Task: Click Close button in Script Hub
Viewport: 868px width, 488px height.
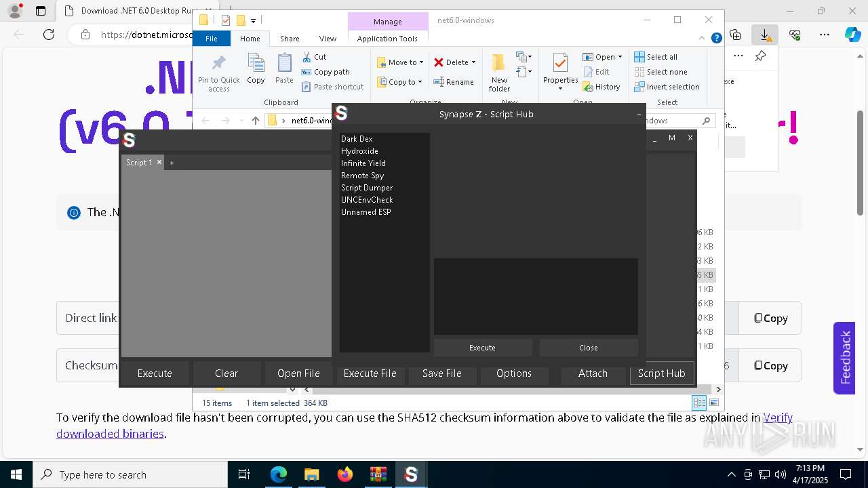Action: pyautogui.click(x=589, y=348)
